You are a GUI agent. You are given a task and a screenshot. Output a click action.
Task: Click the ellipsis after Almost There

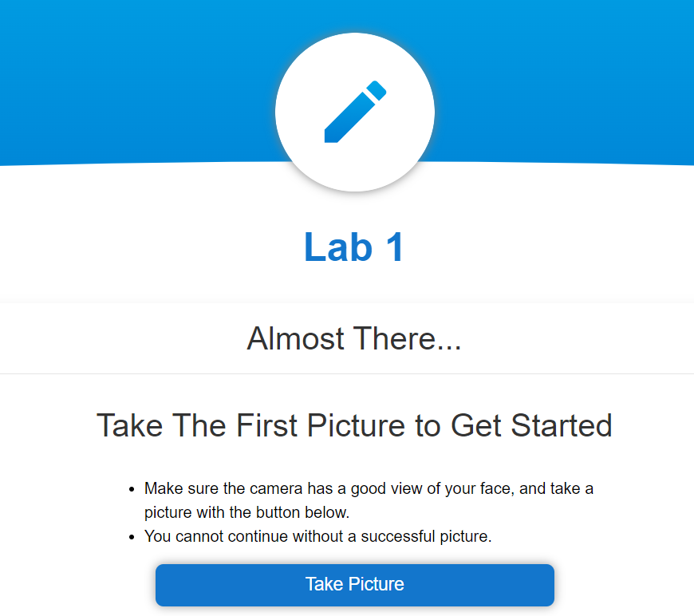[x=449, y=348]
